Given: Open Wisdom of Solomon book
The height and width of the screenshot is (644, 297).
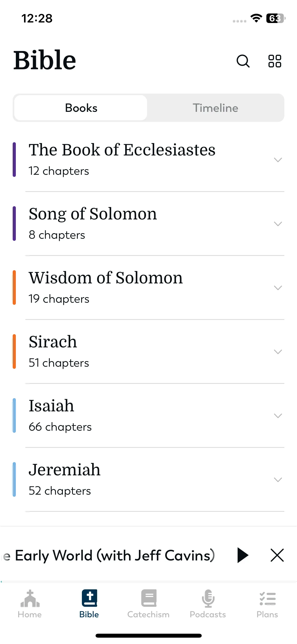Looking at the screenshot, I should (x=148, y=288).
